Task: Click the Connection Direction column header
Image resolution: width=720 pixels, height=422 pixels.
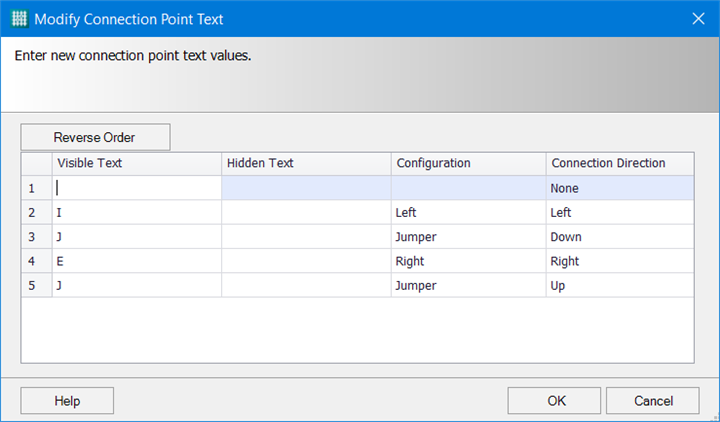Action: (x=620, y=163)
